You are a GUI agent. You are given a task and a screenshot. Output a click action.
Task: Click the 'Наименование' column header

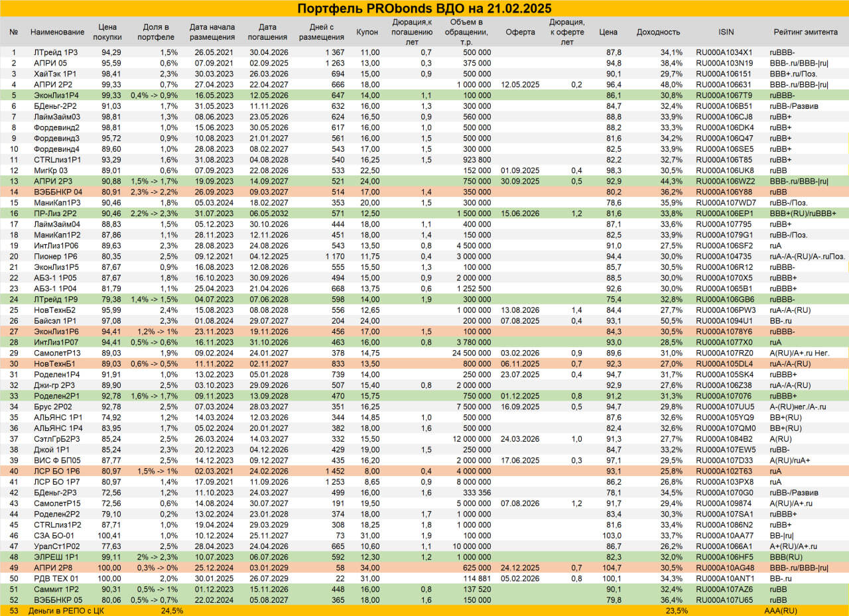coord(58,32)
